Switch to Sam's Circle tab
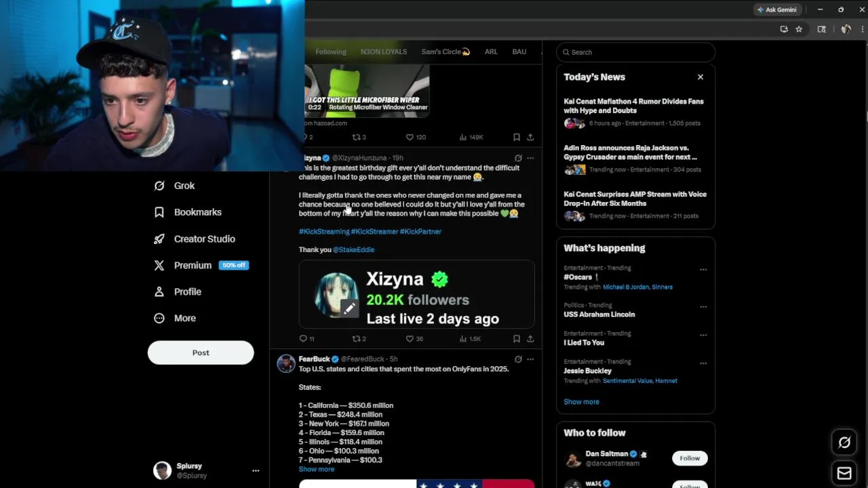The height and width of the screenshot is (488, 868). coord(446,52)
